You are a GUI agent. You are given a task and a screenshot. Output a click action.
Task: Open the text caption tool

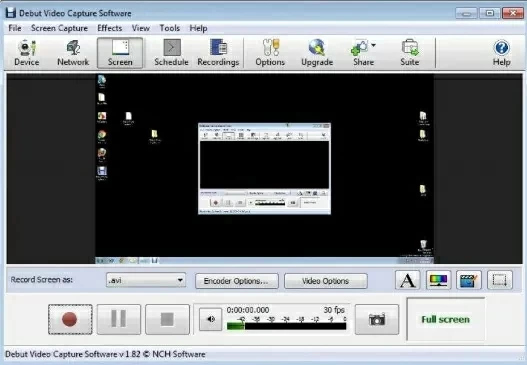point(407,280)
